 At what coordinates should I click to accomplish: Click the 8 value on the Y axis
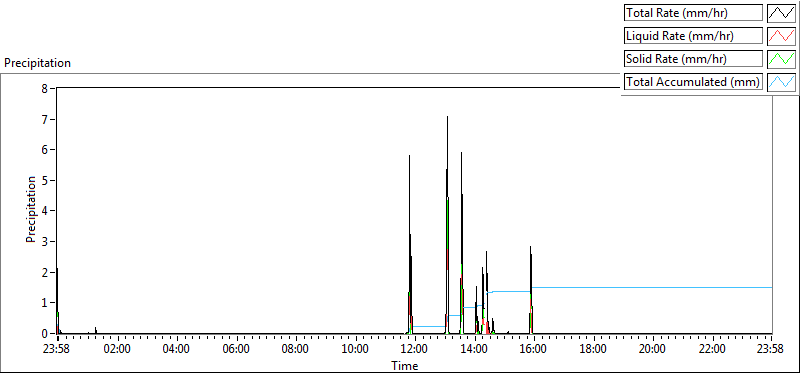[x=44, y=88]
